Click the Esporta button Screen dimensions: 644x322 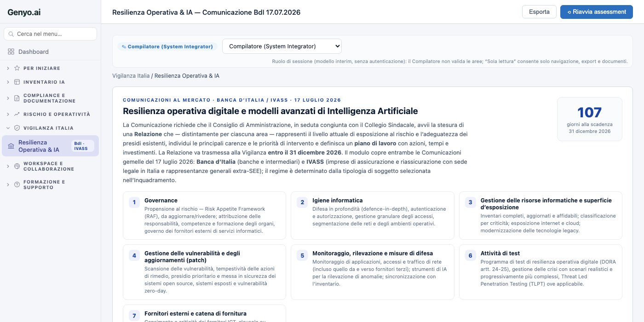(539, 12)
